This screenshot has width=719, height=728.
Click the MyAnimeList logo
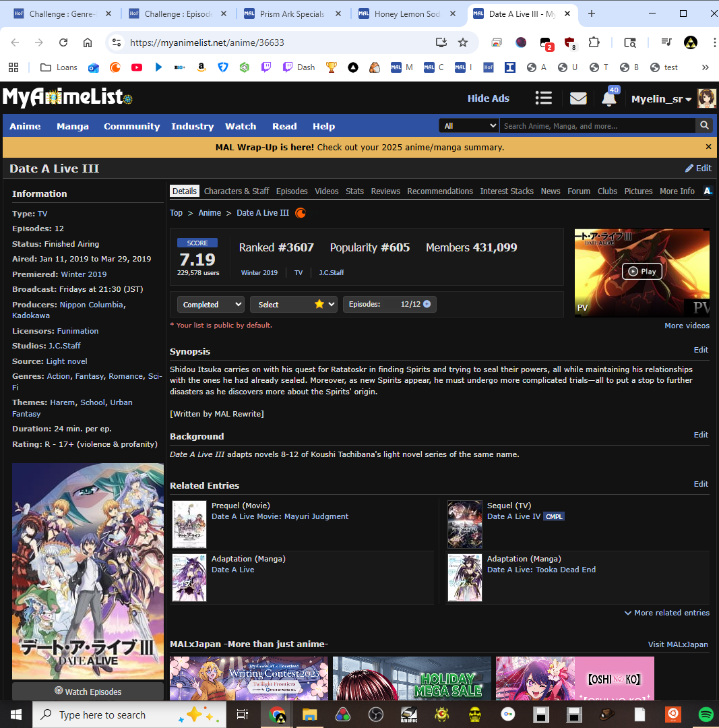point(68,97)
